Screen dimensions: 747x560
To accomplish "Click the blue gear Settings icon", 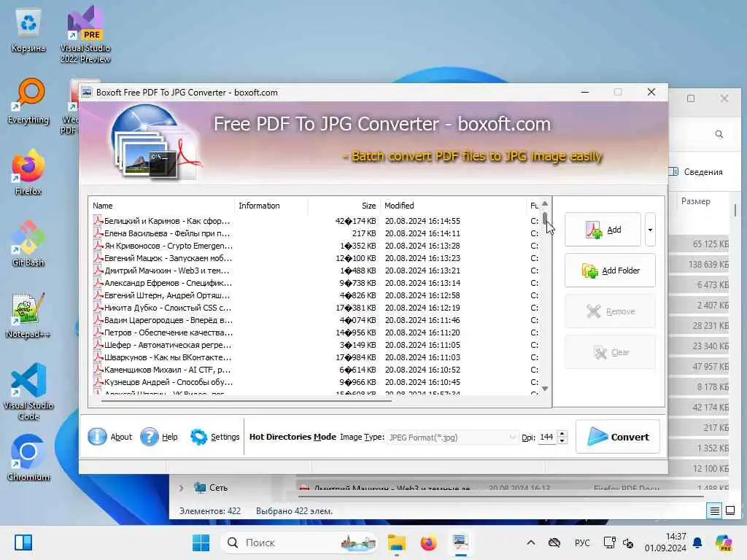I will coord(198,437).
